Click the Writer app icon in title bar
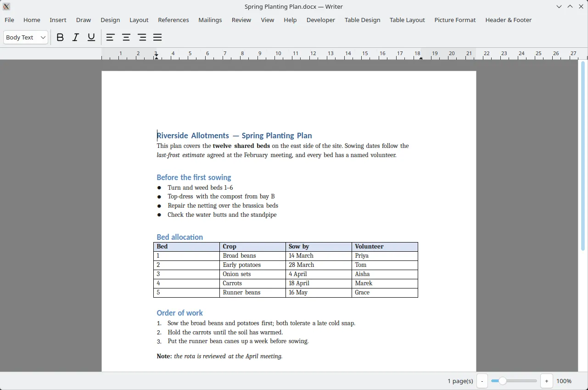Screen dimensions: 588x390 (x=6, y=6)
